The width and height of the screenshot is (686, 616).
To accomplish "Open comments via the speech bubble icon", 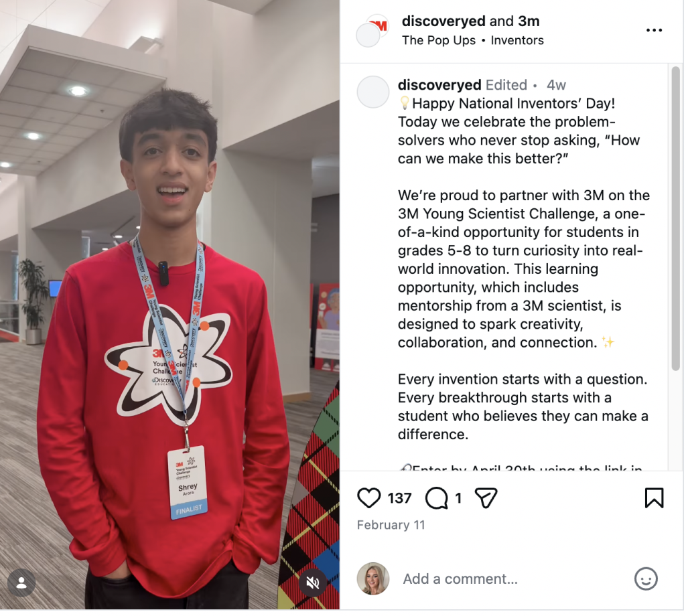I will (436, 497).
